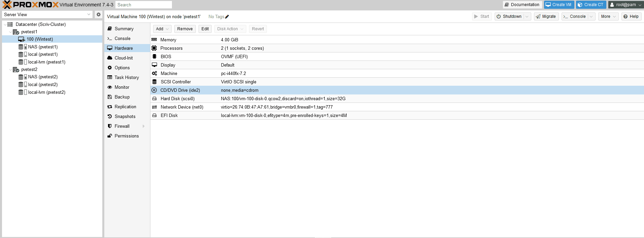This screenshot has width=644, height=238.
Task: Open the Disk Action dropdown
Action: (230, 29)
